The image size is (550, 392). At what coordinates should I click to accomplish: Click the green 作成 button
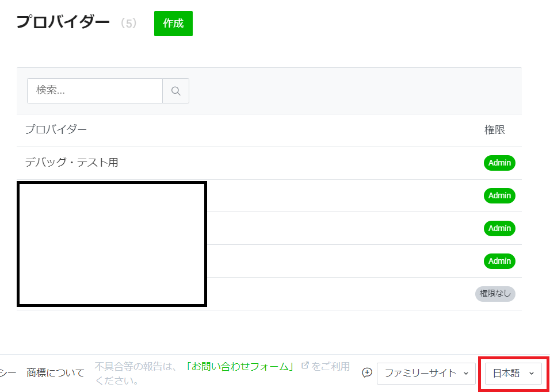173,24
